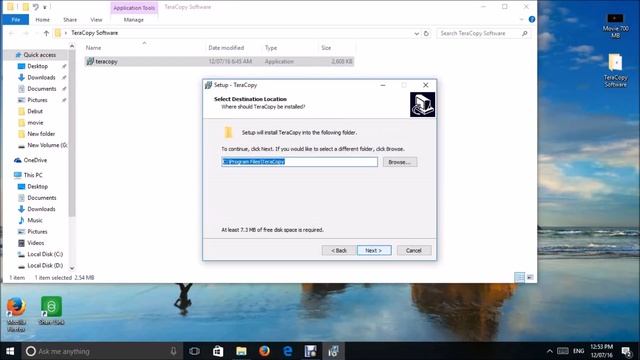Click the installer computer logo image

click(422, 104)
